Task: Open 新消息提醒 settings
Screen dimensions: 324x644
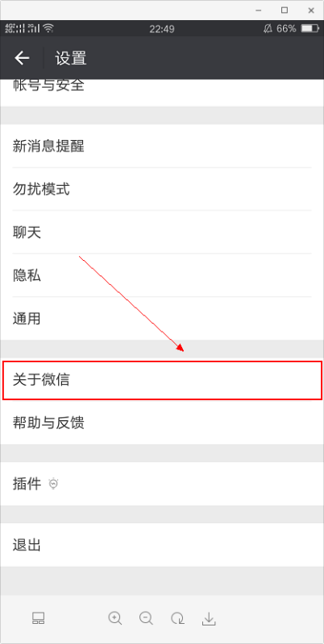Action: click(x=162, y=147)
